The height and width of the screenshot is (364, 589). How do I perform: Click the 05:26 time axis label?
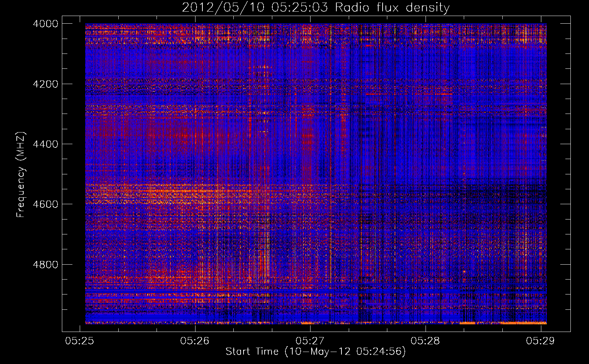[x=195, y=341]
